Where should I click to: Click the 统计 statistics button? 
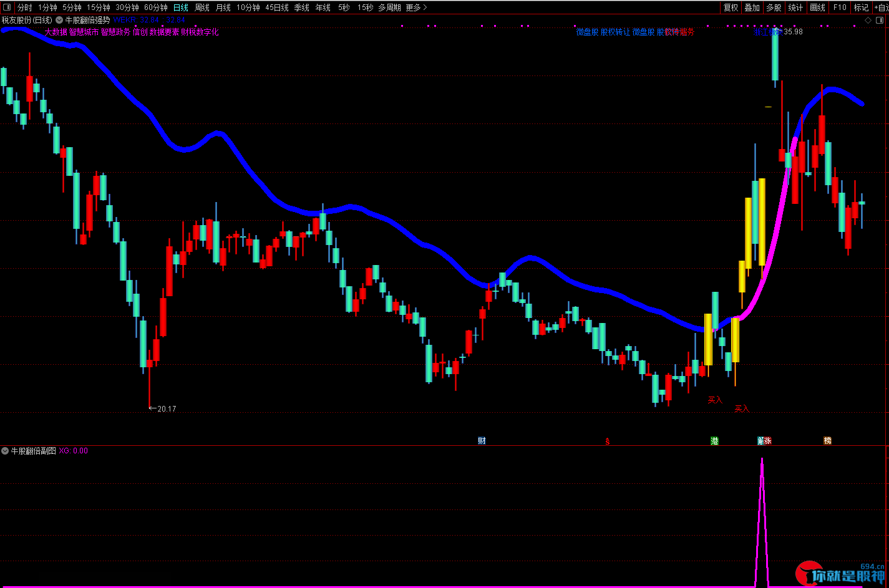(x=795, y=7)
